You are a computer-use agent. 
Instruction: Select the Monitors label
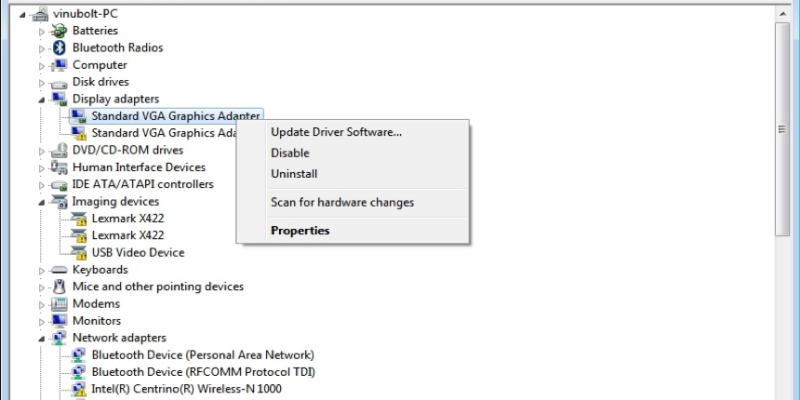coord(96,321)
